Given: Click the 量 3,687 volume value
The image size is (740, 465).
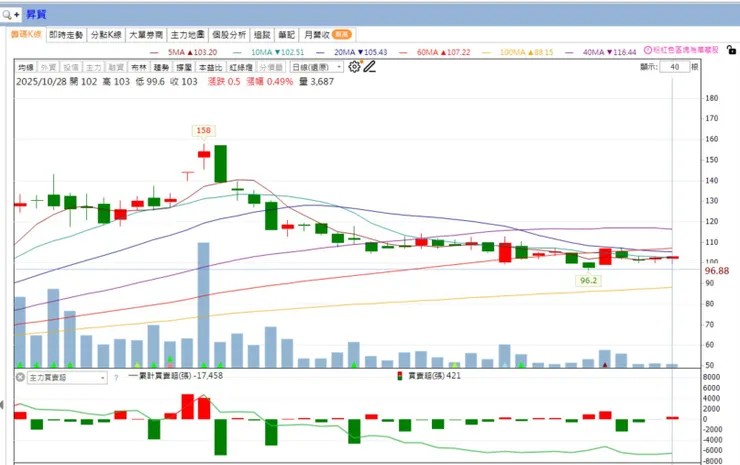Looking at the screenshot, I should [317, 82].
